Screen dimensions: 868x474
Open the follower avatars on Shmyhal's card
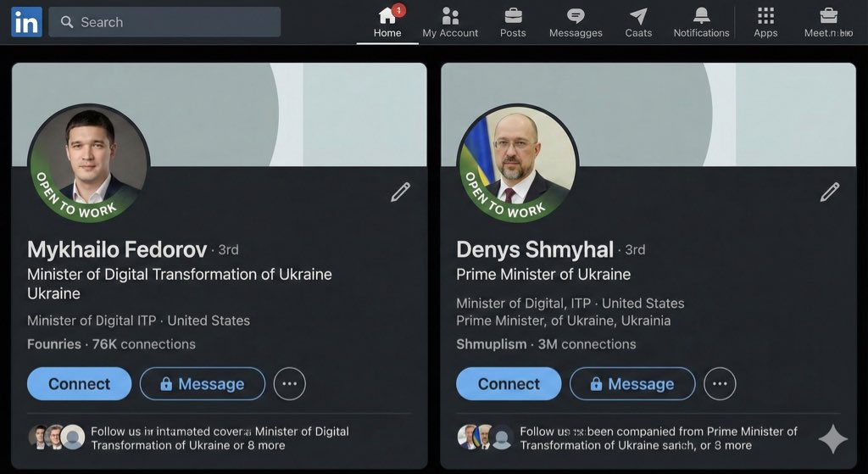tap(486, 437)
